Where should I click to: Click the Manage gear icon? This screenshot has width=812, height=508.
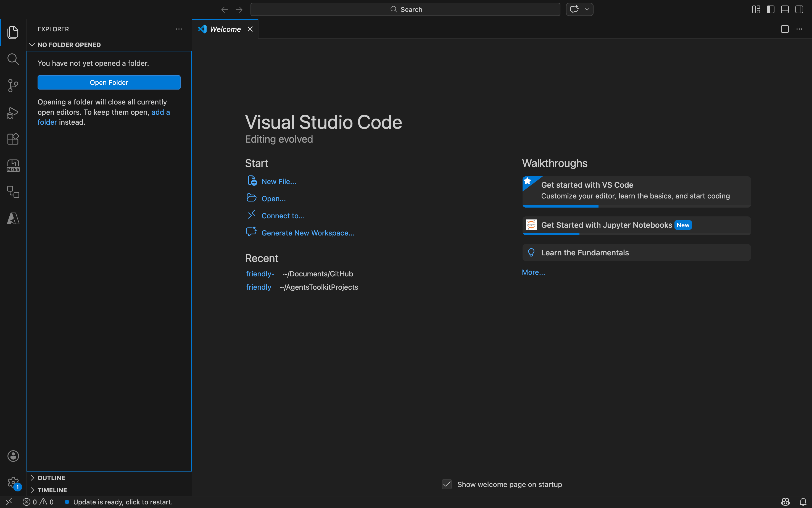coord(13,483)
